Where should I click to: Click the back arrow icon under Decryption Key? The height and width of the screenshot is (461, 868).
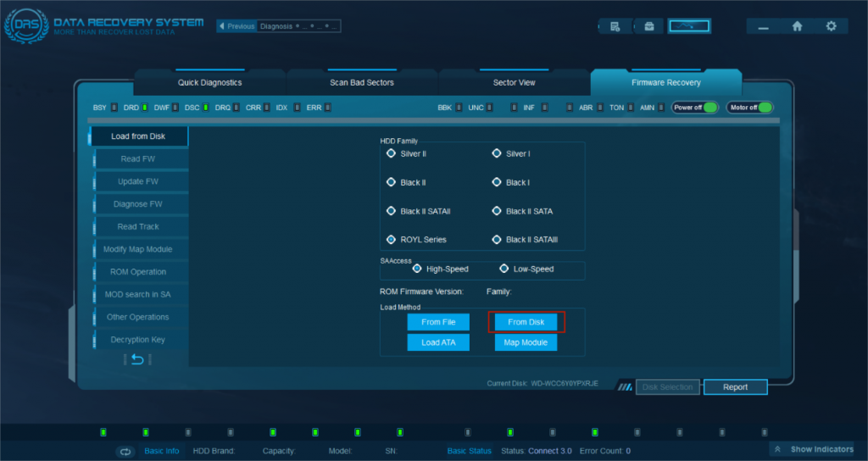tap(138, 359)
